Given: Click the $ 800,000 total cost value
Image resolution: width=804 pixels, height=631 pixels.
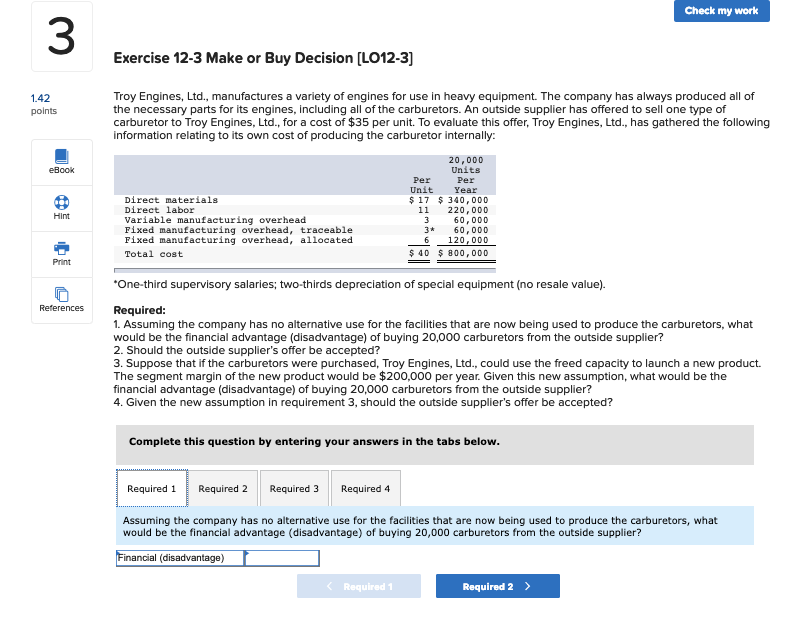Looking at the screenshot, I should tap(463, 253).
